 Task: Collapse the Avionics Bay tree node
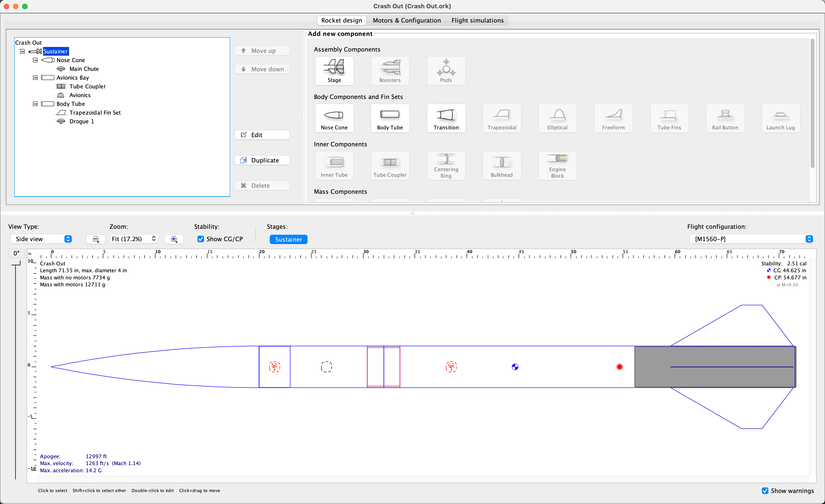tap(35, 77)
